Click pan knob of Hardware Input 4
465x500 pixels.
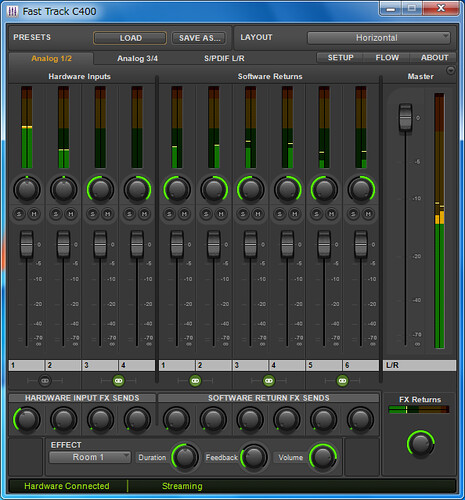click(x=137, y=189)
